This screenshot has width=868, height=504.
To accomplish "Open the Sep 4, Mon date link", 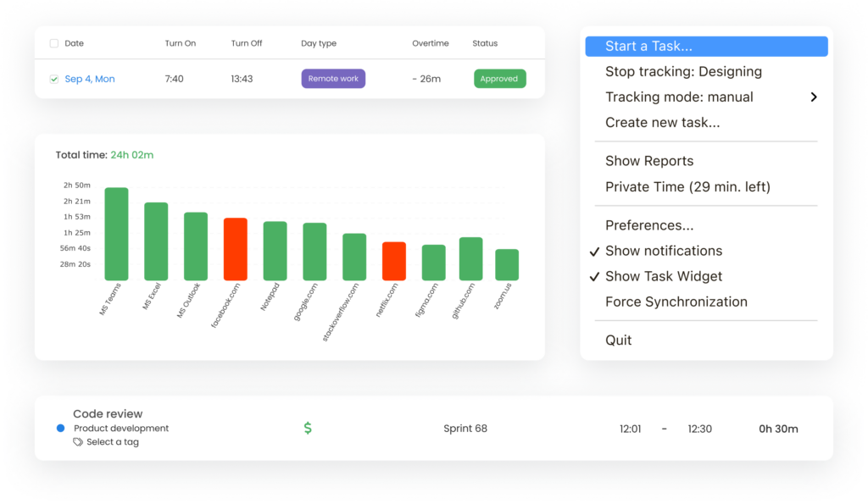I will pyautogui.click(x=90, y=79).
